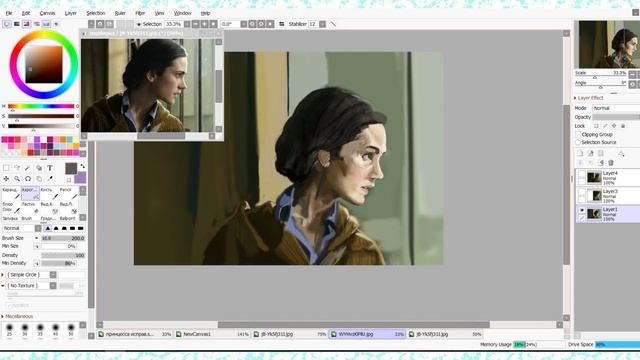Screen dimensions: 640x360
Task: Show the color mixer panel icon
Action: [x=36, y=24]
